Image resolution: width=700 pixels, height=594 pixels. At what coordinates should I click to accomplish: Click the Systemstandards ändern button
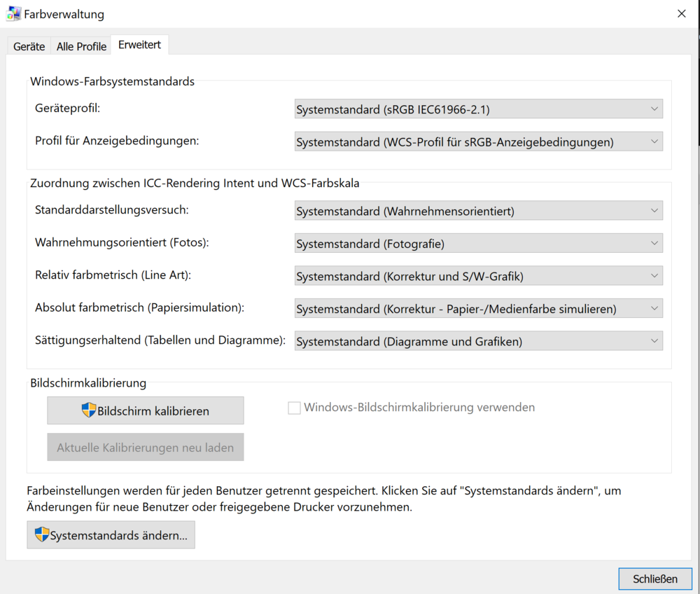111,535
